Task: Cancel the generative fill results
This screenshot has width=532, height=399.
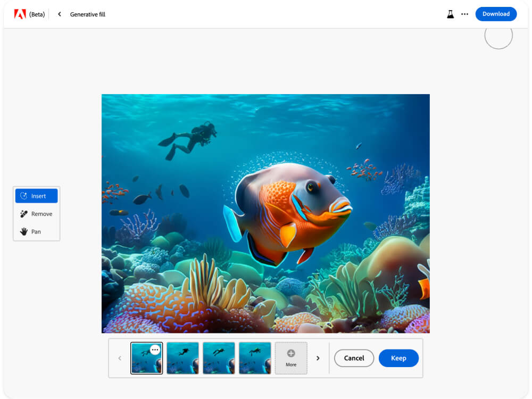Action: click(354, 358)
